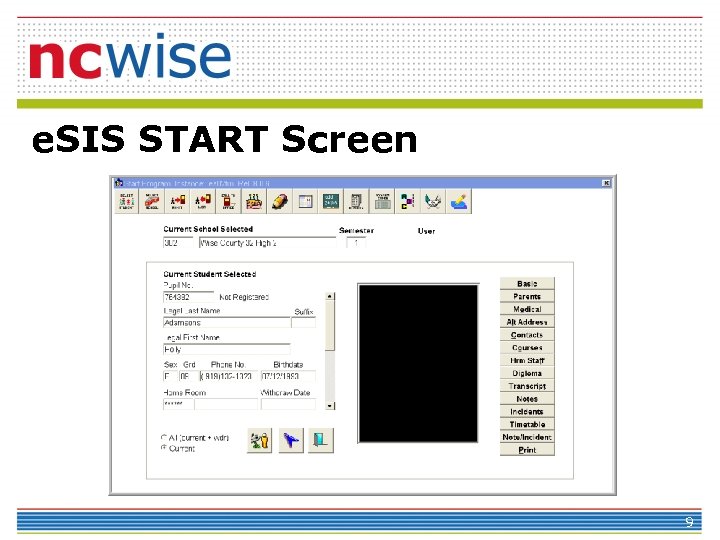This screenshot has height=540, width=720.
Task: Click the Note/Incident button
Action: [527, 437]
